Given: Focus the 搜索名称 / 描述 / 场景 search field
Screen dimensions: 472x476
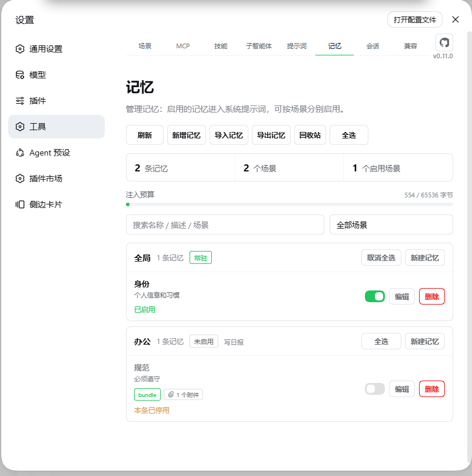Looking at the screenshot, I should click(225, 224).
